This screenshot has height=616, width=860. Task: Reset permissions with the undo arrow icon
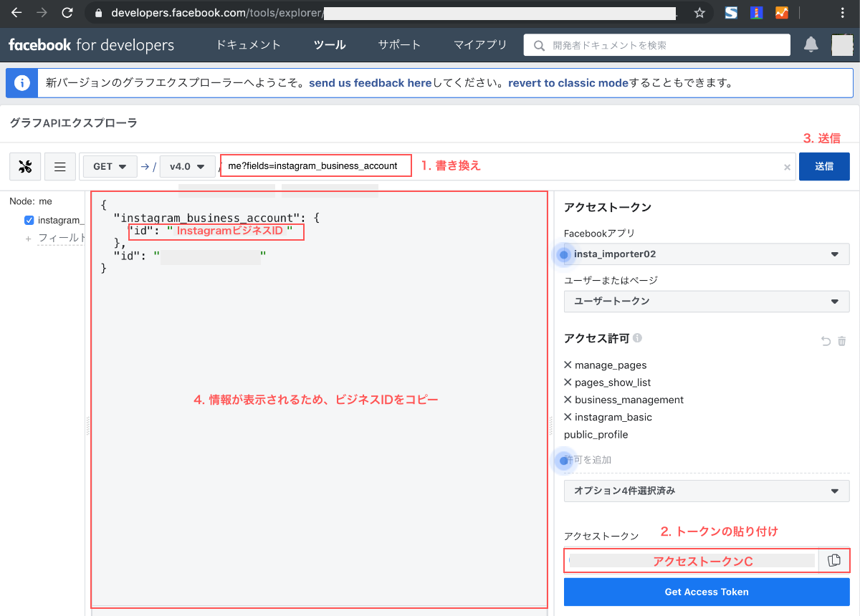pyautogui.click(x=826, y=342)
